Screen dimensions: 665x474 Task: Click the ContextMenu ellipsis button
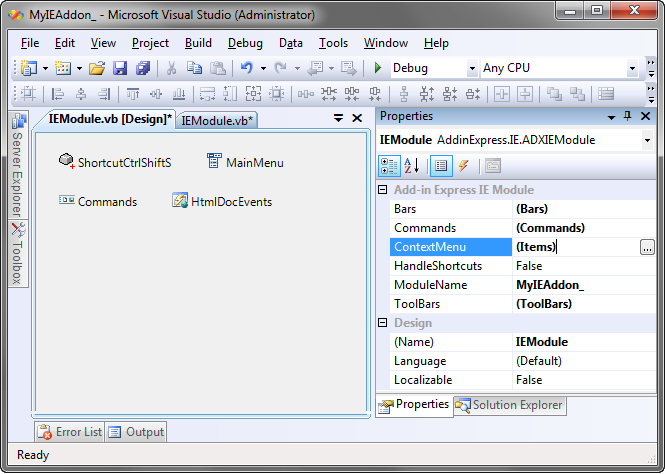(x=647, y=247)
